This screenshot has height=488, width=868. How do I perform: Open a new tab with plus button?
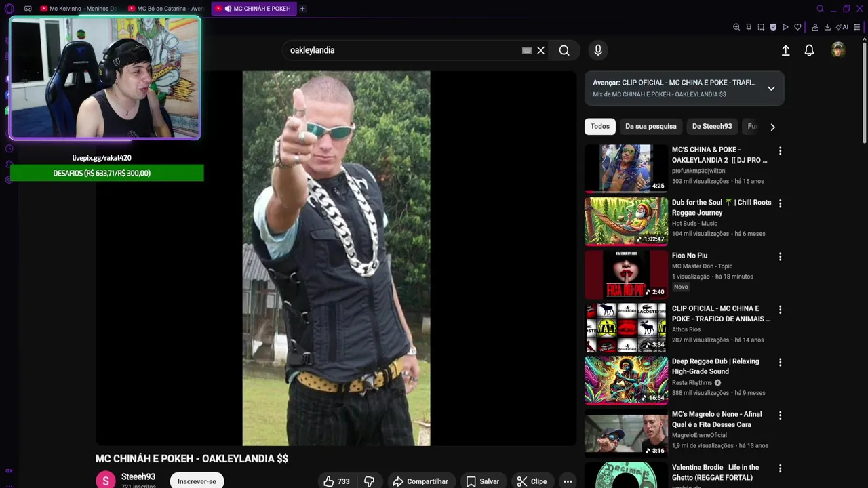click(302, 9)
